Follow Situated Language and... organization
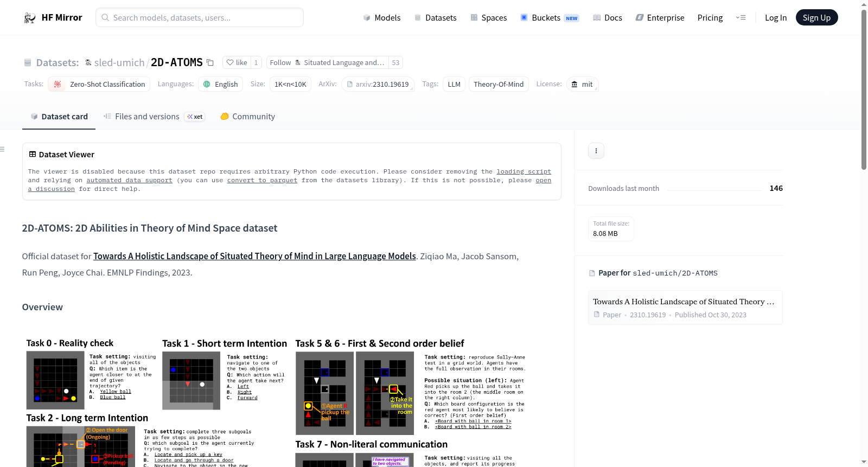This screenshot has height=467, width=868. 327,62
